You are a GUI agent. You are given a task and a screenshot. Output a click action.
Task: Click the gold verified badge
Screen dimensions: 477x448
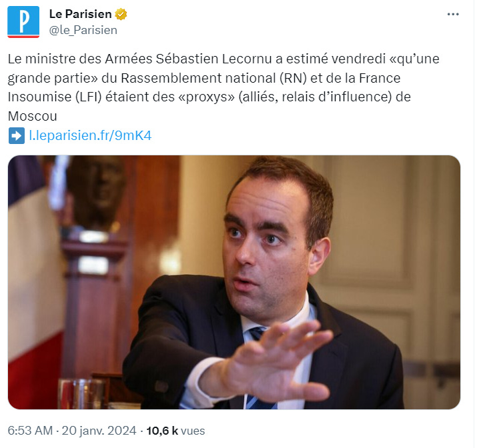coord(121,14)
